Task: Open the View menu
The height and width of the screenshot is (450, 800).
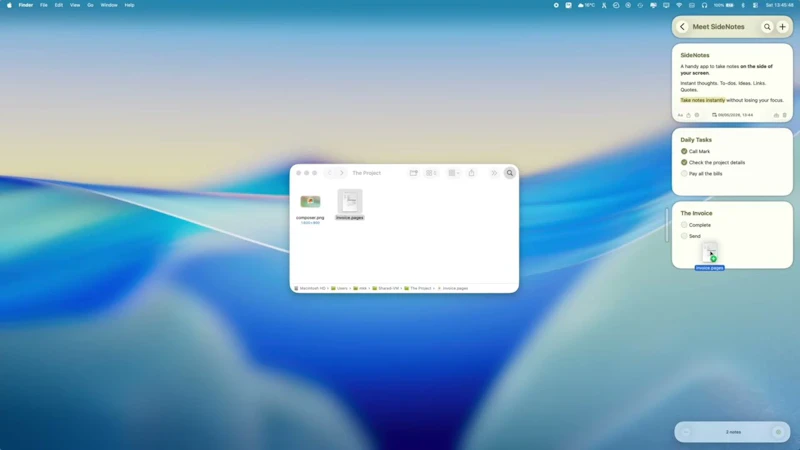Action: [75, 5]
